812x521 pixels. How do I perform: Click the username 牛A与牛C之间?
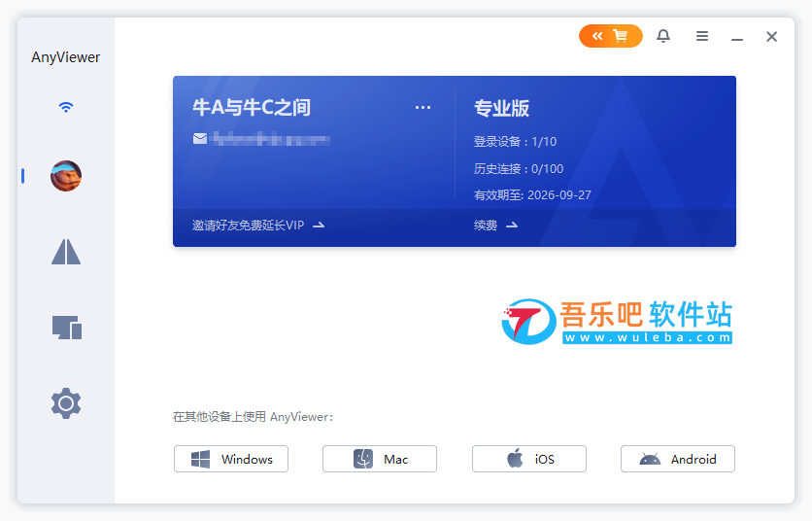[252, 107]
